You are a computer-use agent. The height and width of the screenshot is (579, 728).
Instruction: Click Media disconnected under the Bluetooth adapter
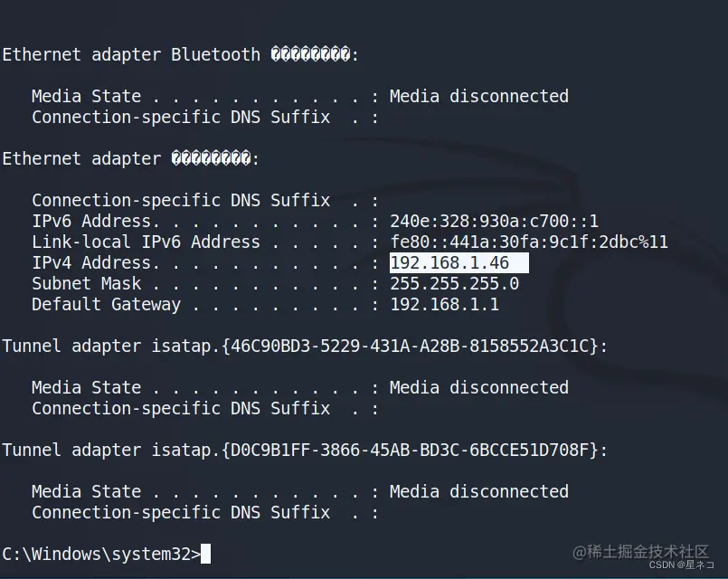[479, 97]
